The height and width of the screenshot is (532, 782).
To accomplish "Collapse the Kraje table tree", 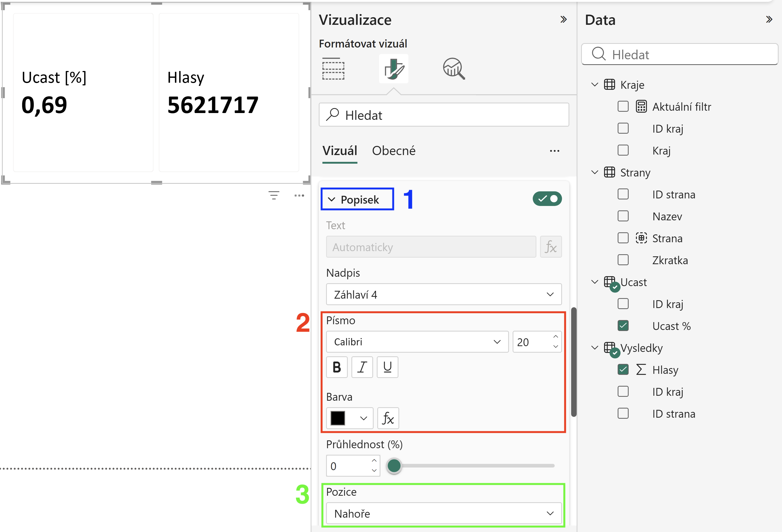I will [595, 85].
